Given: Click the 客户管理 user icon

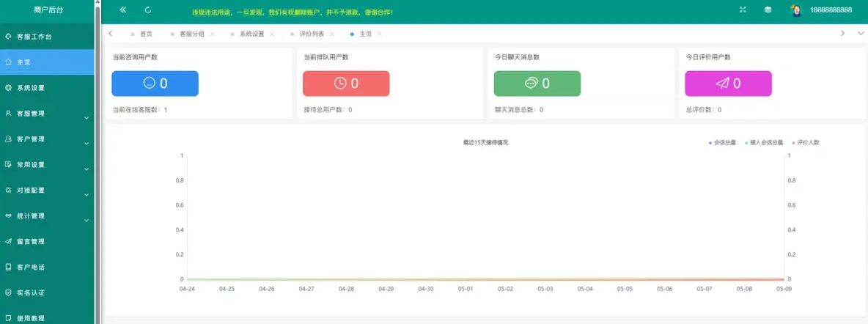Looking at the screenshot, I should tap(8, 139).
